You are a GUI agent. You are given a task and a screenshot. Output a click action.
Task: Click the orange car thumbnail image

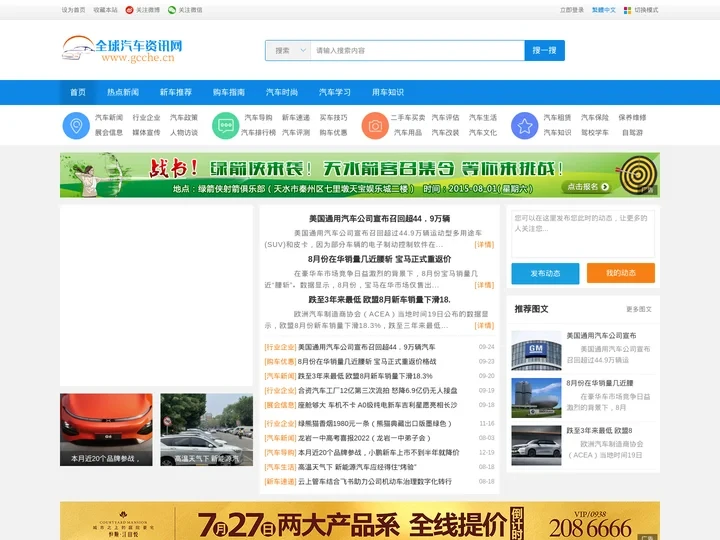point(106,430)
